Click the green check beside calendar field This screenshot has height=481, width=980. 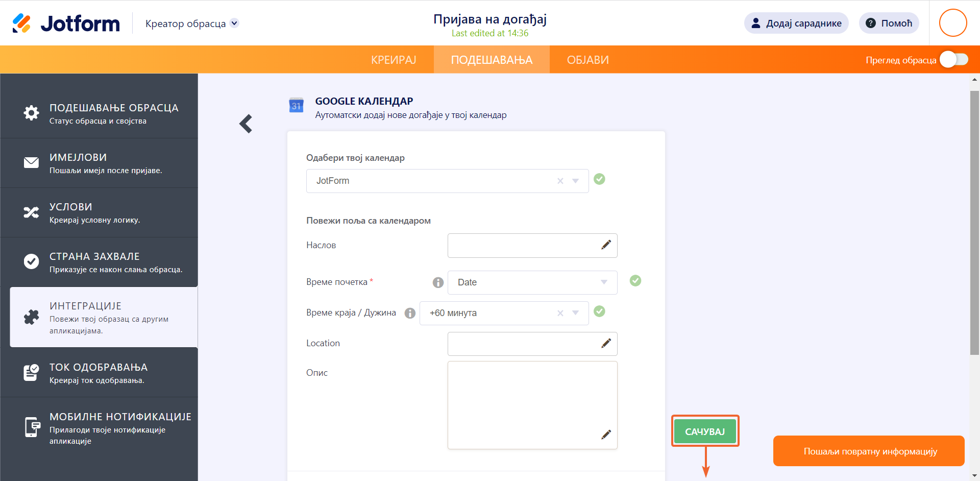click(600, 179)
